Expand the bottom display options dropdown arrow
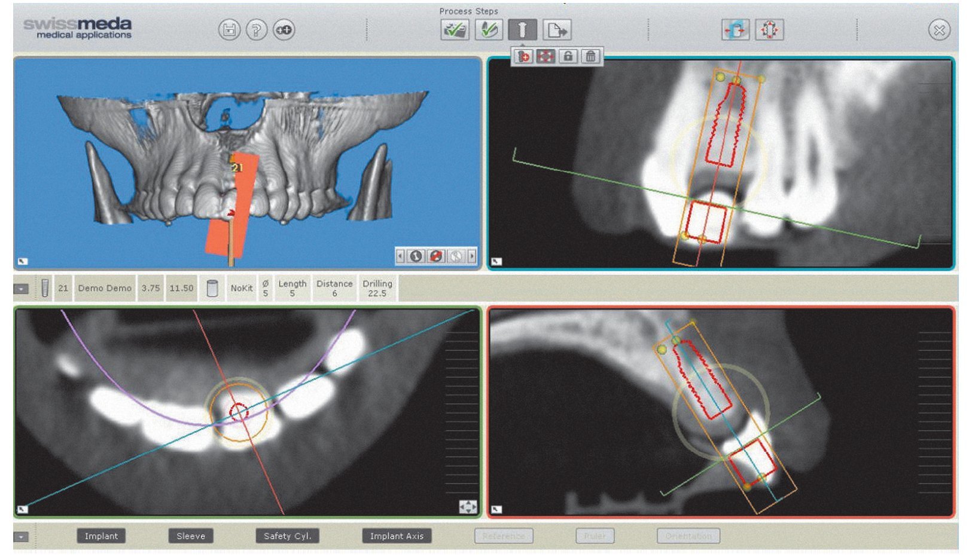Screen dimensions: 969x560 point(21,537)
